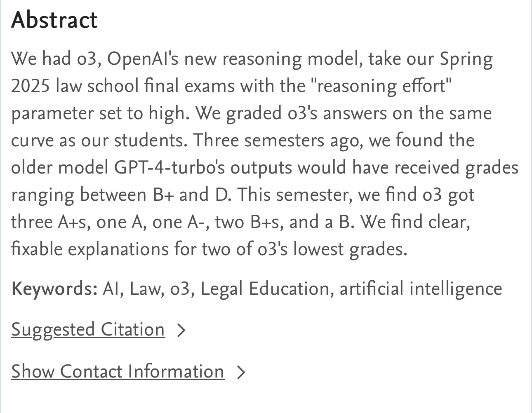This screenshot has width=532, height=413.
Task: Expand the chevron beside Show Contact Information
Action: pos(240,373)
